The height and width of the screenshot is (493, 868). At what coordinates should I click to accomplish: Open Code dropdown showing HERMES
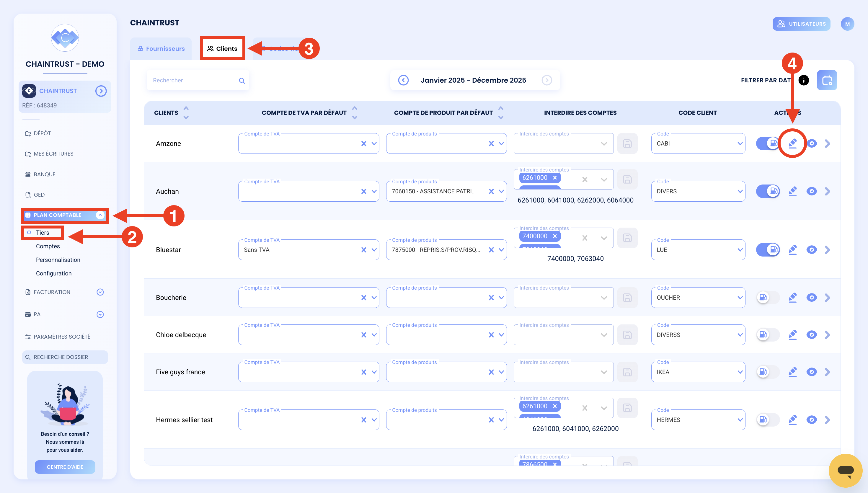698,420
